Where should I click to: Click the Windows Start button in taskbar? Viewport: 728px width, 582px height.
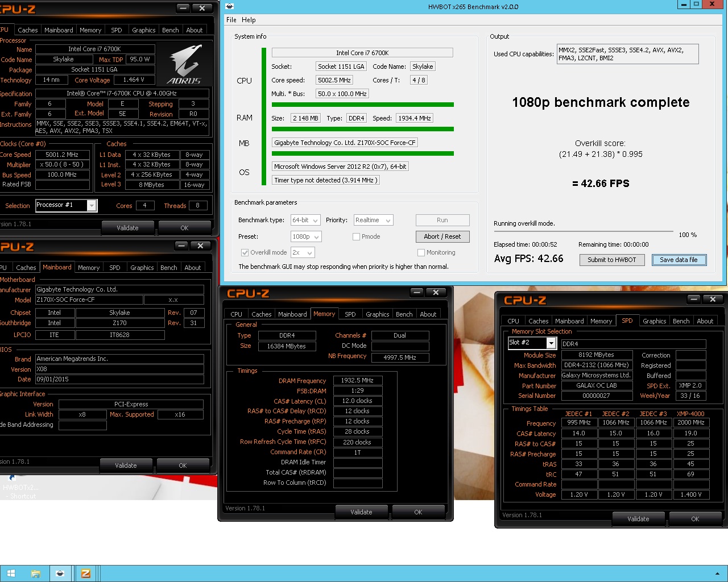point(11,573)
